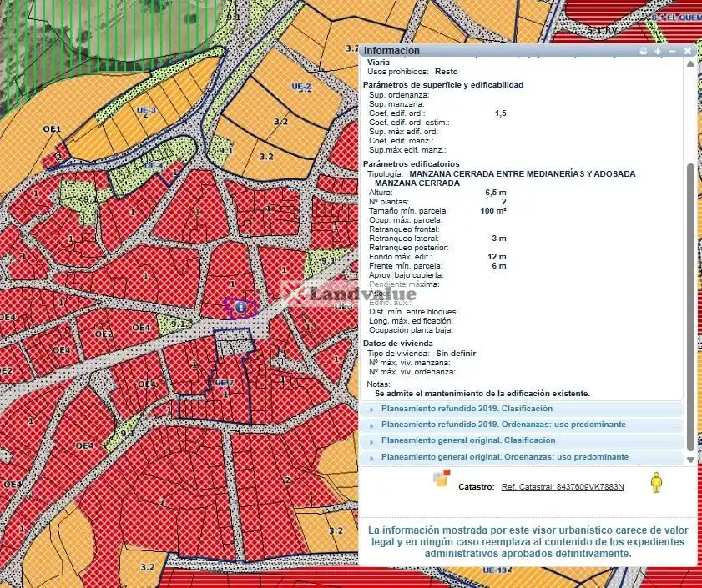
Task: Click the 'Datos de vivienda' heading
Action: pos(398,344)
